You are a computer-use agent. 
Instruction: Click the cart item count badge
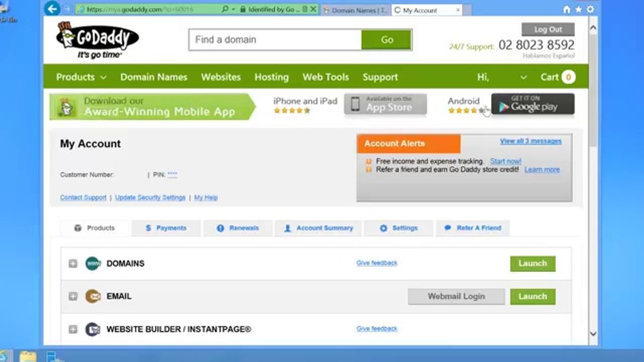569,77
